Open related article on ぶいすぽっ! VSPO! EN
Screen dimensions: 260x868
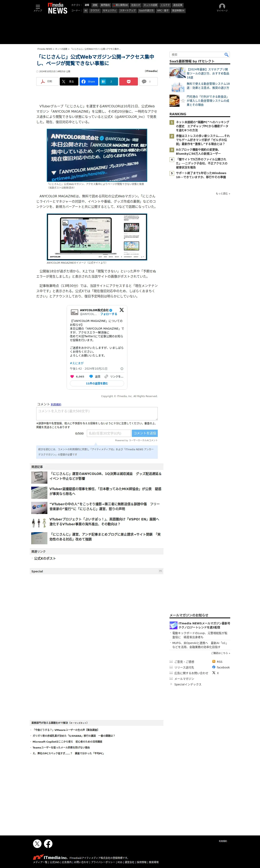(104, 522)
